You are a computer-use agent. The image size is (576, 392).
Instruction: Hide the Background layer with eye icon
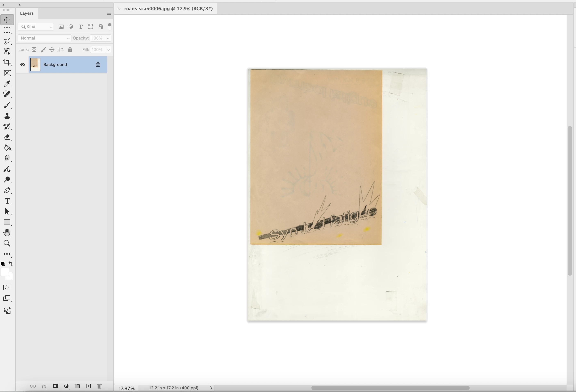coord(23,65)
